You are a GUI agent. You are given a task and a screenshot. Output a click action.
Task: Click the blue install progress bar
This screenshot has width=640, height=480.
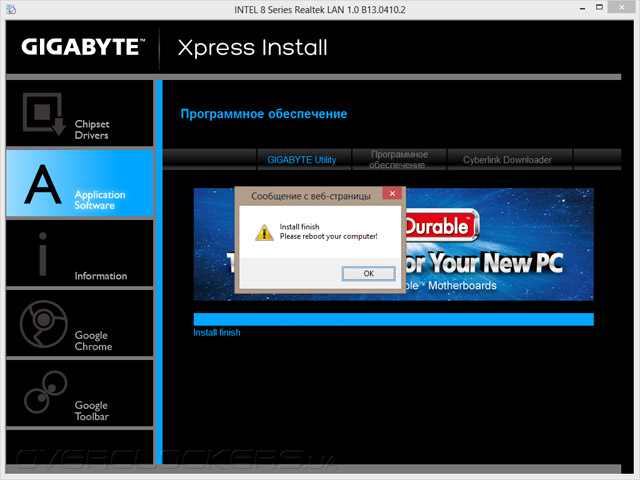(393, 319)
